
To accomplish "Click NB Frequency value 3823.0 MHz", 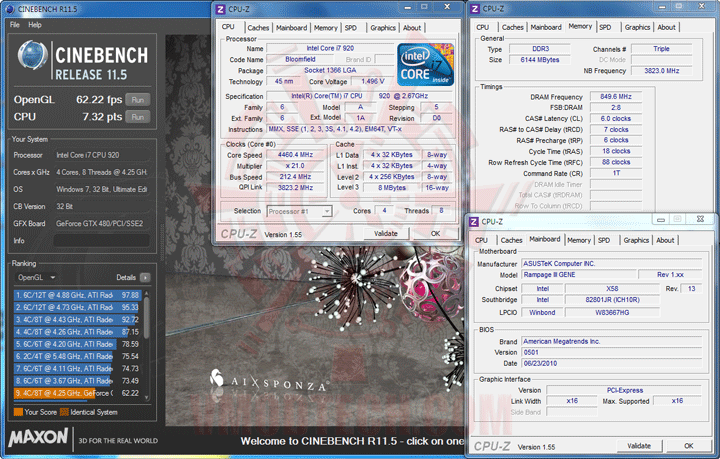I will [662, 71].
